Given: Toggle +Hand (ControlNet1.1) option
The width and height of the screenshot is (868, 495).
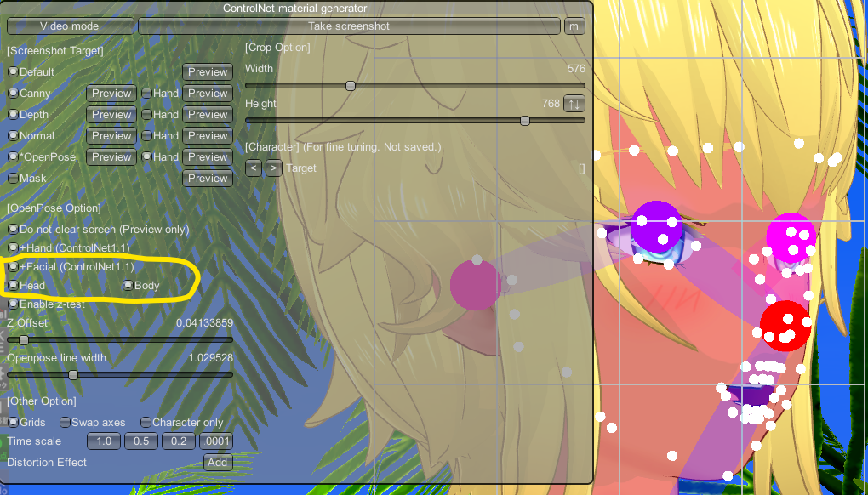Looking at the screenshot, I should [x=13, y=247].
